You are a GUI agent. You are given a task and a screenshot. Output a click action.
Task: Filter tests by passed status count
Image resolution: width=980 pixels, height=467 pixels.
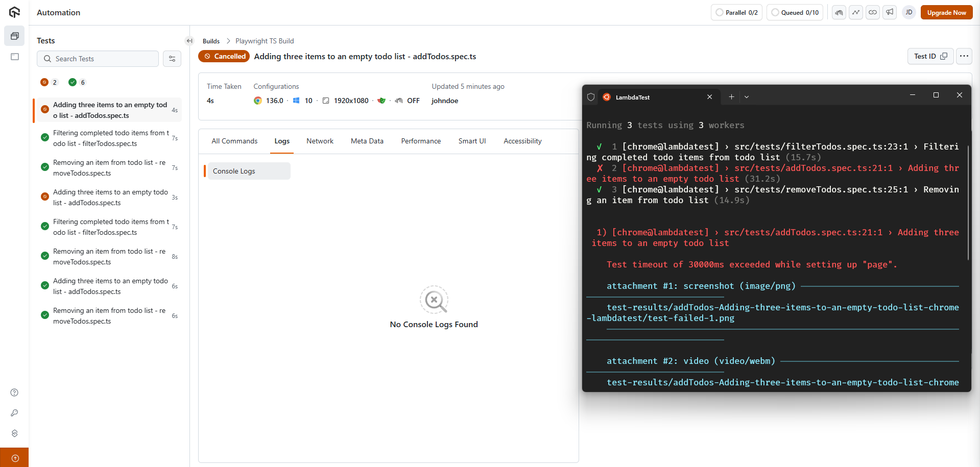(77, 82)
